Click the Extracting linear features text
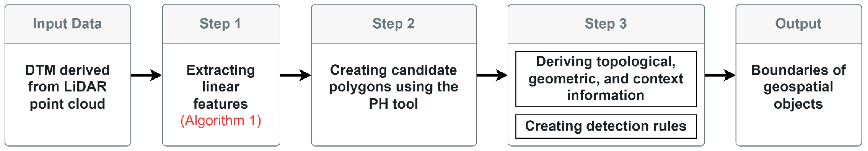 (x=221, y=87)
